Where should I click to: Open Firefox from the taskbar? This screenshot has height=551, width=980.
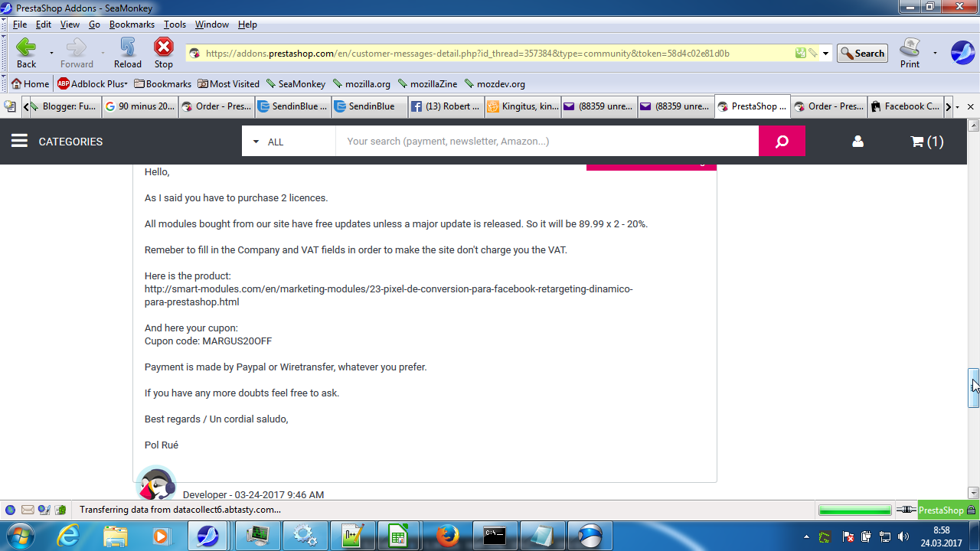click(x=447, y=536)
